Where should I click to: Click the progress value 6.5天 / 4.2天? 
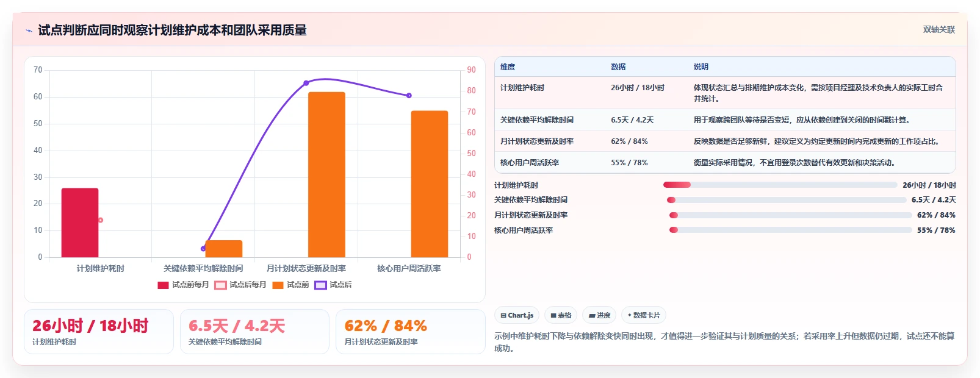[x=934, y=200]
